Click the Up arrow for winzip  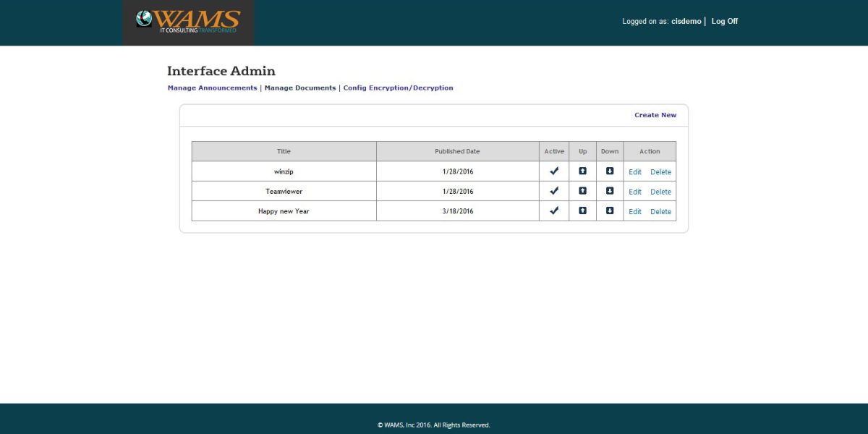tap(582, 171)
